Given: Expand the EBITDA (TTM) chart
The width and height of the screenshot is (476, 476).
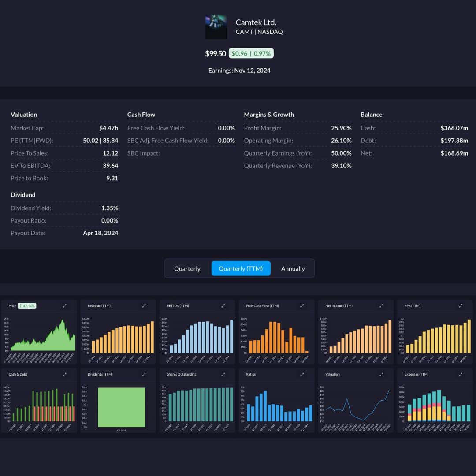Looking at the screenshot, I should pos(223,306).
